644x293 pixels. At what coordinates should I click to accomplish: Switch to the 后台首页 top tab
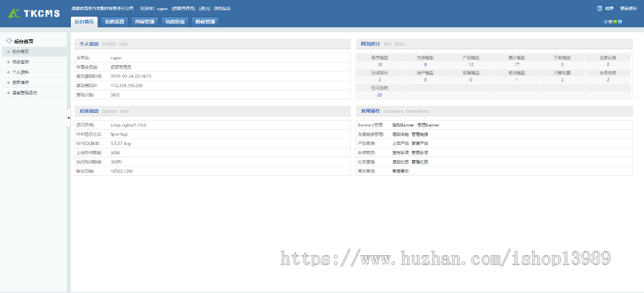[84, 21]
